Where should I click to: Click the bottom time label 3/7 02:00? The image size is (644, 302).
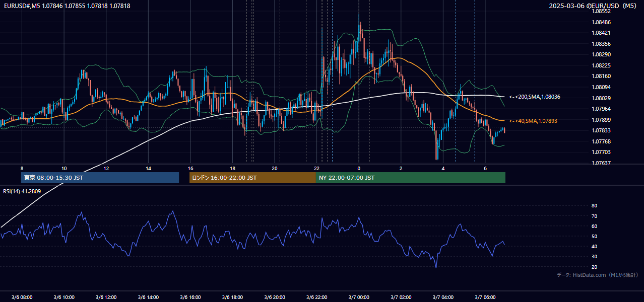(x=401, y=297)
